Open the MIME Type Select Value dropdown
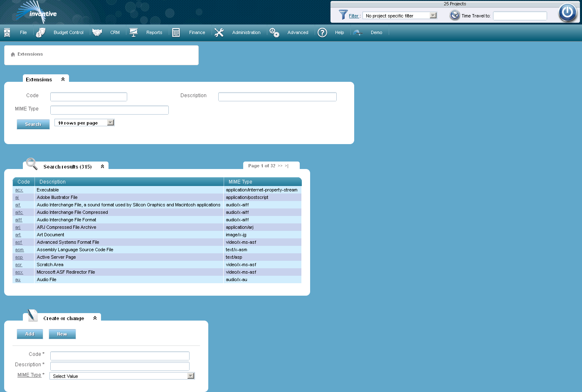 (190, 375)
